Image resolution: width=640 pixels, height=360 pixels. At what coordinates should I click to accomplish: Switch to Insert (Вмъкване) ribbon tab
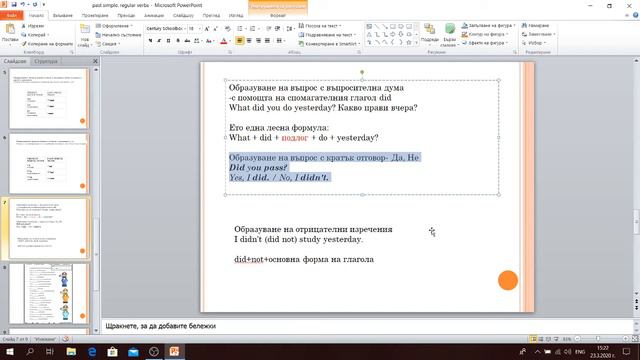tap(62, 16)
